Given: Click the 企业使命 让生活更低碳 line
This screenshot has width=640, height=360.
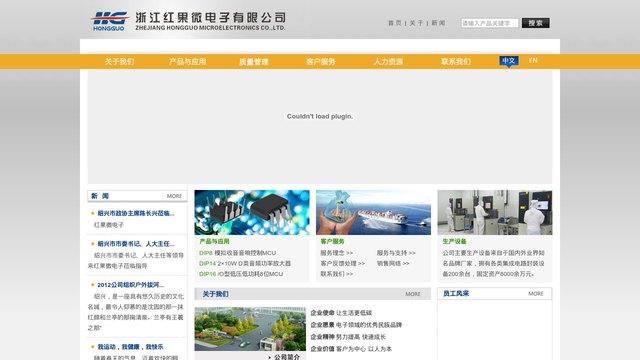Looking at the screenshot, I should (341, 313).
